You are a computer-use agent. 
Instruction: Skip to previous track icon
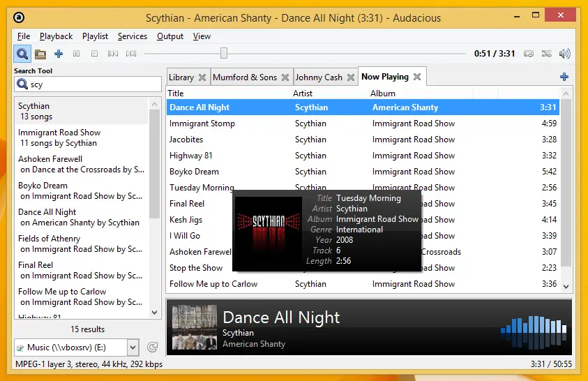(113, 54)
